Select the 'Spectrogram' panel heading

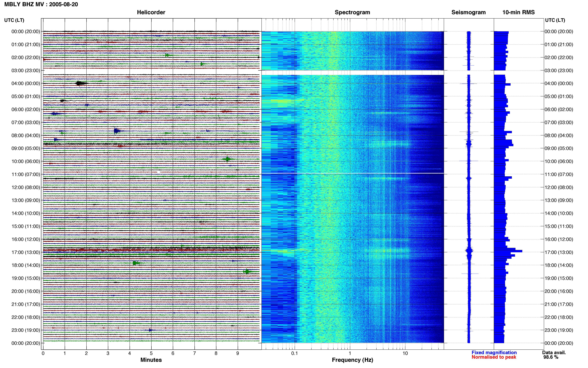pos(352,12)
